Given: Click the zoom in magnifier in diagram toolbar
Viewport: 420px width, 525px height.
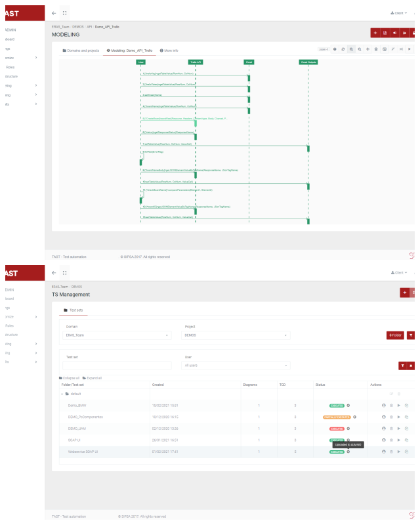Looking at the screenshot, I should click(x=351, y=49).
